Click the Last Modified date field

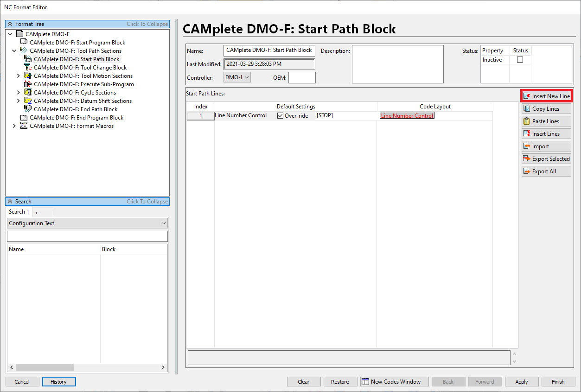pyautogui.click(x=269, y=64)
